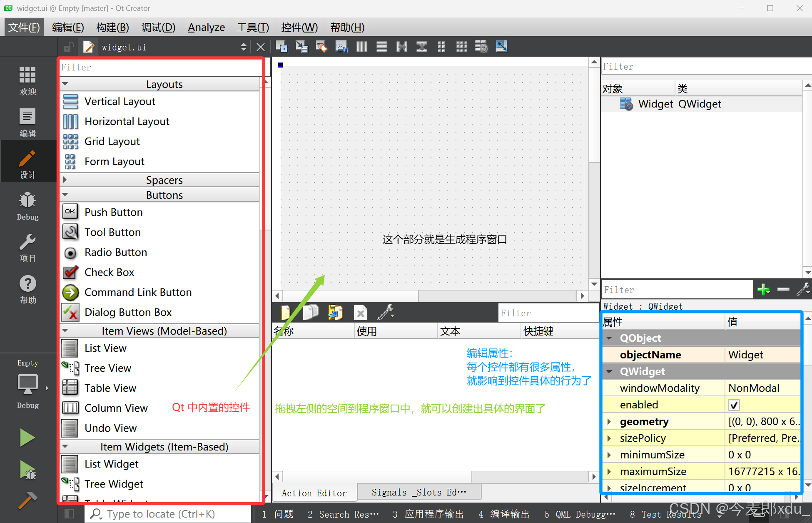The height and width of the screenshot is (523, 812).
Task: Expand the geometry property
Action: coord(609,421)
